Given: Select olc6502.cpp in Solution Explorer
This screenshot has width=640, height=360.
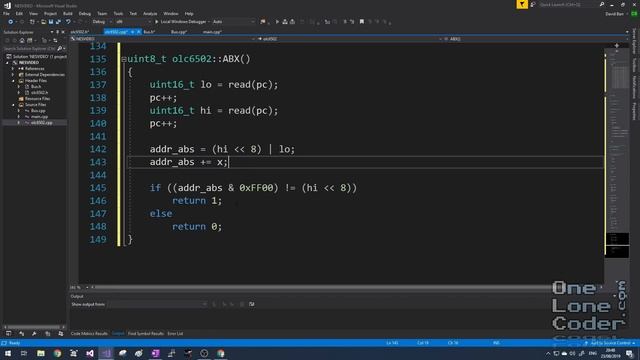Looking at the screenshot, I should click(41, 122).
